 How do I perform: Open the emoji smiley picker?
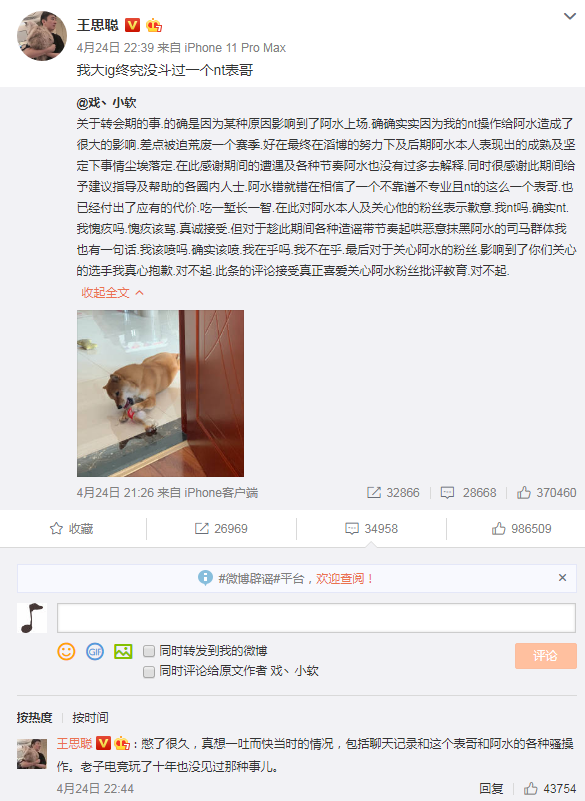(x=66, y=651)
